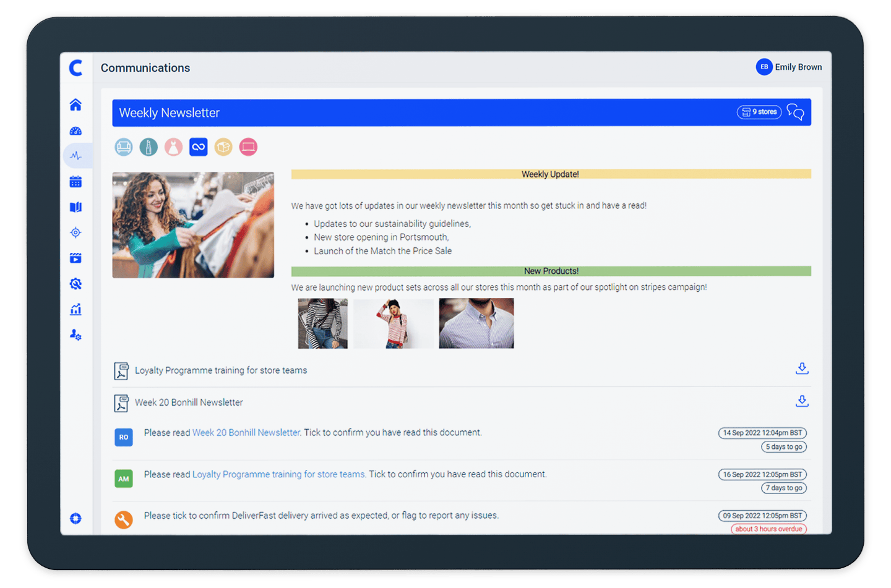
Task: Open the Emily Brown user name
Action: pos(798,67)
